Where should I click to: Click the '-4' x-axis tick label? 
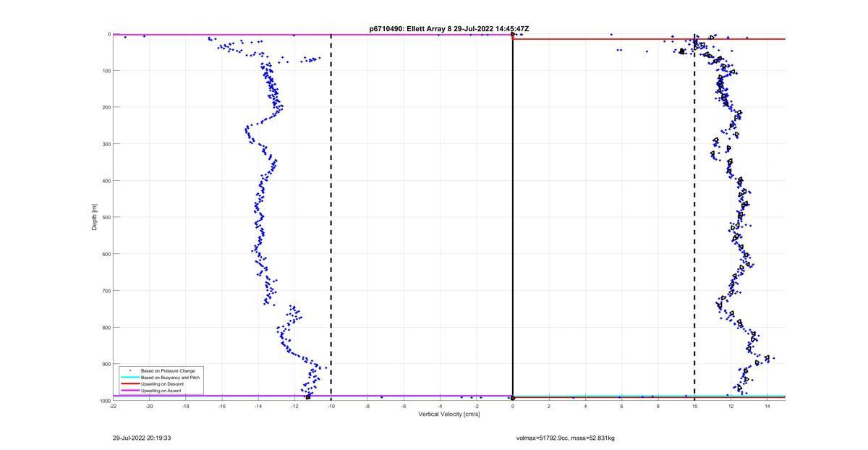click(x=440, y=406)
